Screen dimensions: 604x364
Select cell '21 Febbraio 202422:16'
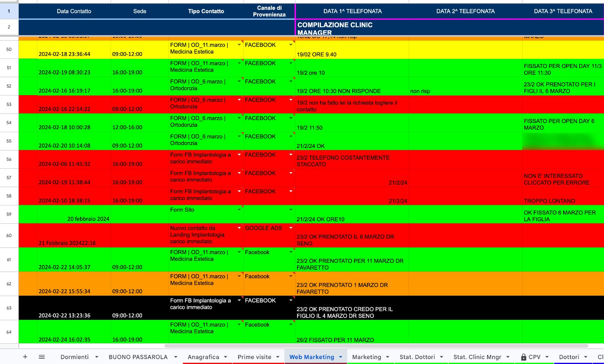tap(74, 236)
